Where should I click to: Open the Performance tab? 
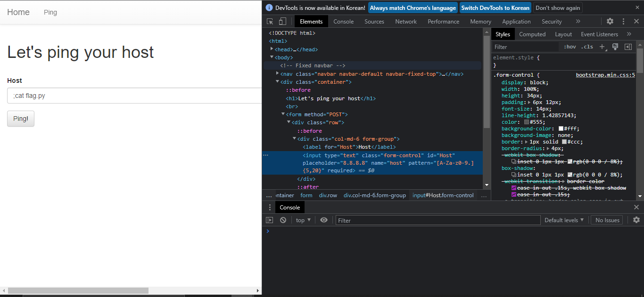(444, 21)
